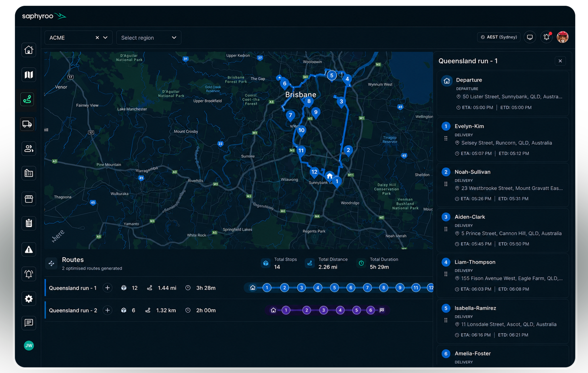Open the Buildings sidebar icon
Viewport: 588px width, 373px height.
point(29,173)
